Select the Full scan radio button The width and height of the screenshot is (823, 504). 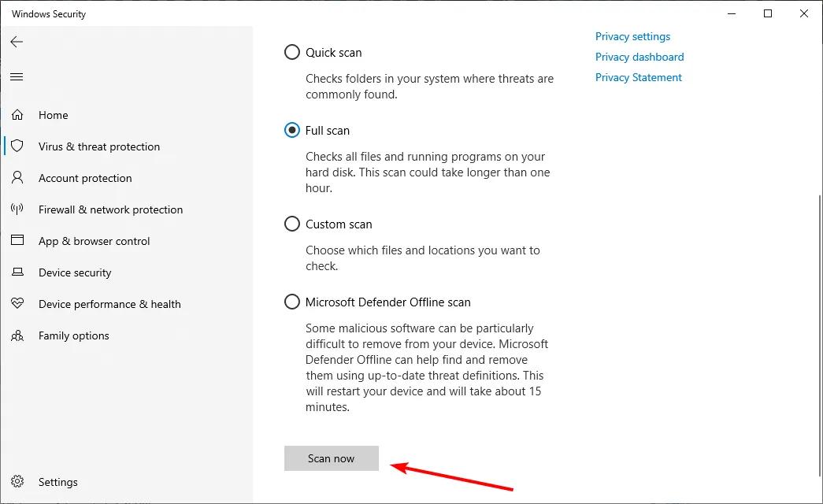click(x=292, y=130)
